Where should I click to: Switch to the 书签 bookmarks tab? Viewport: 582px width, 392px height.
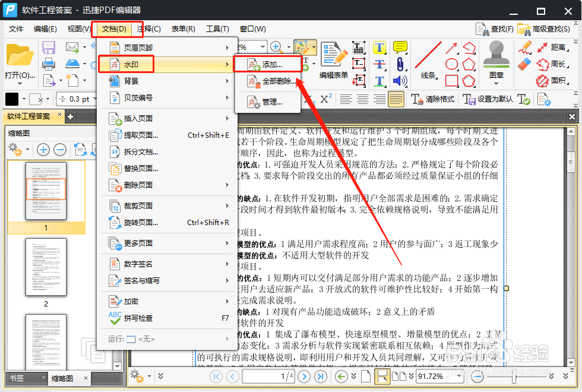click(17, 377)
